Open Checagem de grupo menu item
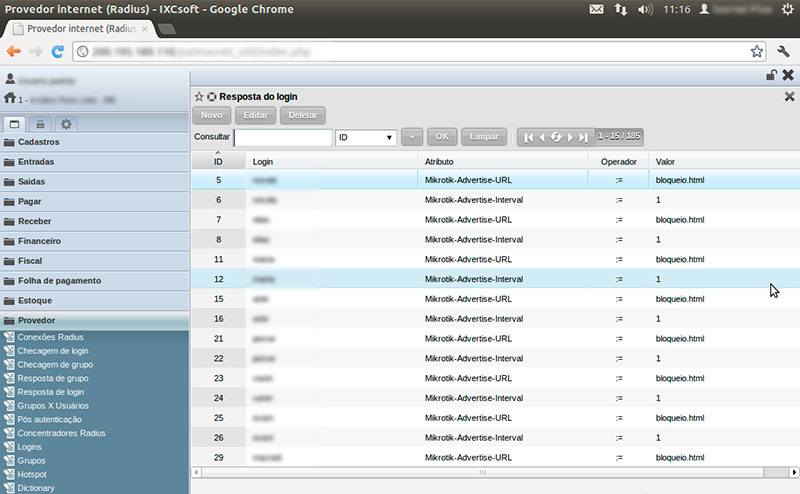This screenshot has height=494, width=800. click(x=55, y=364)
